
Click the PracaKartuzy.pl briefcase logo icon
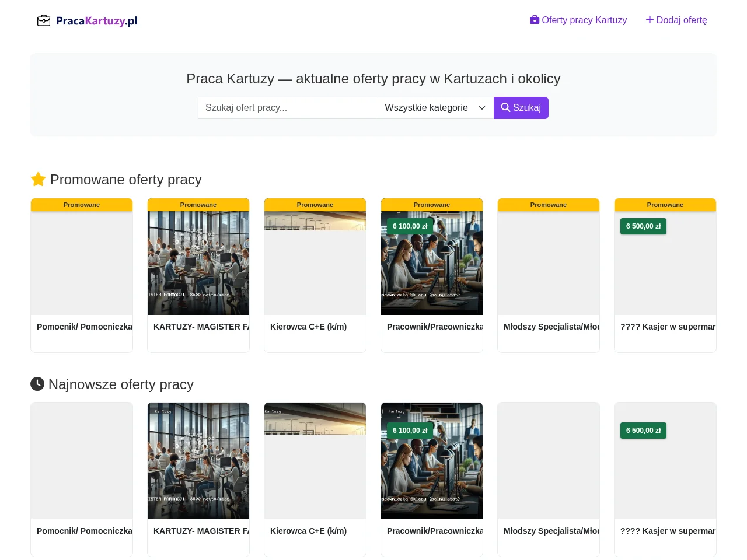(x=44, y=21)
